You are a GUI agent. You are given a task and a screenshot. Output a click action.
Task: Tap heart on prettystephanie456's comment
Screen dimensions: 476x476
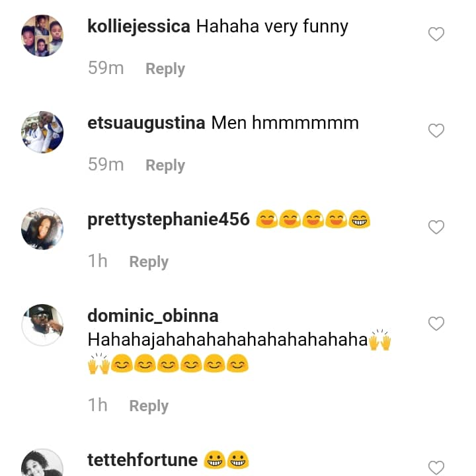(x=436, y=227)
